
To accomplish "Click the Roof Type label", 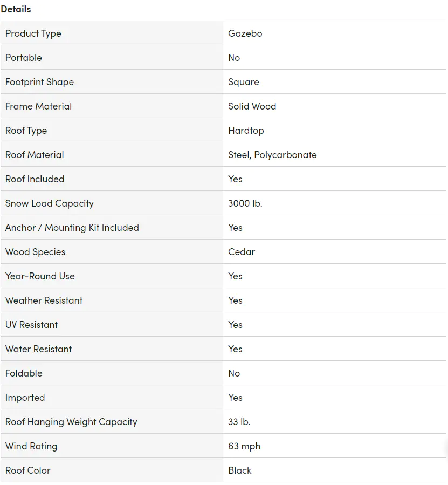I will tap(26, 131).
